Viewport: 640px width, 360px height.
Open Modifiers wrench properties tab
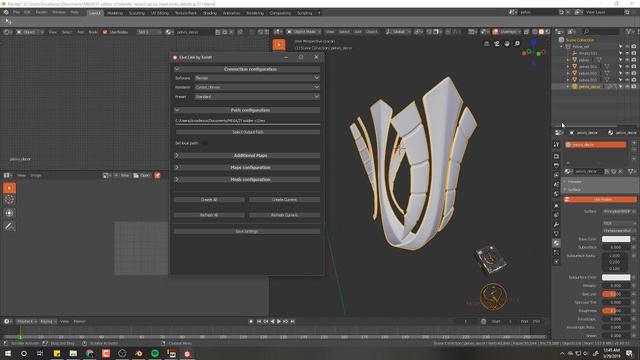(x=556, y=224)
